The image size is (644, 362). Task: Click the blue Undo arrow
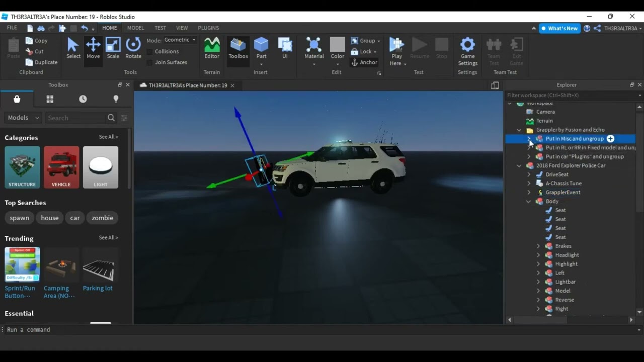84,28
